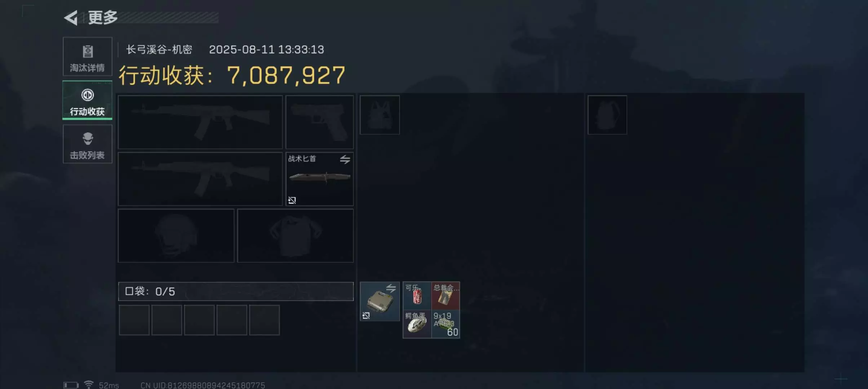Image resolution: width=868 pixels, height=389 pixels.
Task: Select the 总裁会 red item
Action: tap(446, 296)
